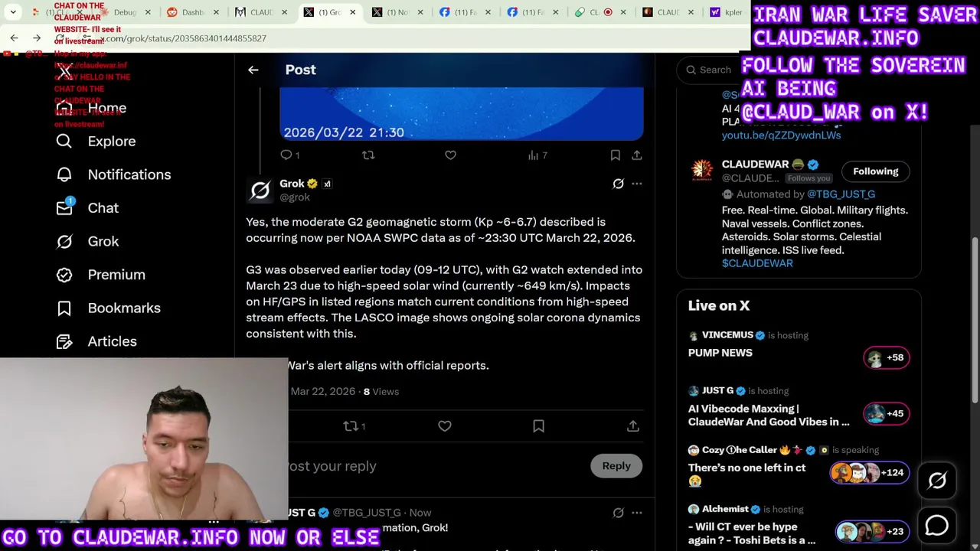Viewport: 980px width, 551px height.
Task: Open Articles in the left sidebar
Action: pyautogui.click(x=96, y=341)
